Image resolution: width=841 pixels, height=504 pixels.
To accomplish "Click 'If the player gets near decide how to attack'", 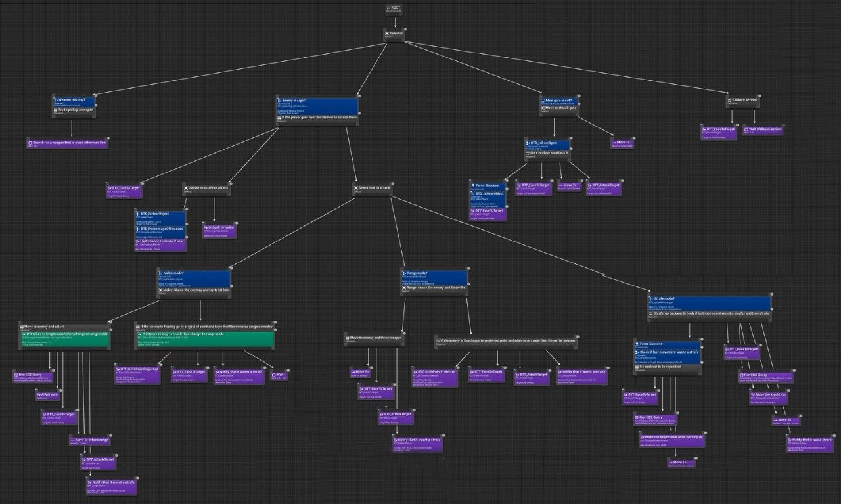I will click(318, 118).
